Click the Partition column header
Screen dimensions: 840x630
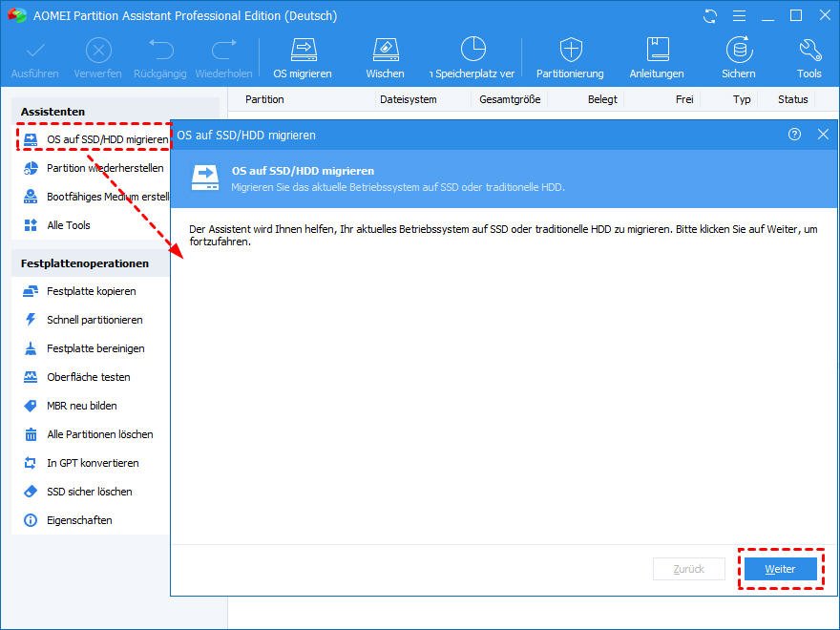pos(264,99)
